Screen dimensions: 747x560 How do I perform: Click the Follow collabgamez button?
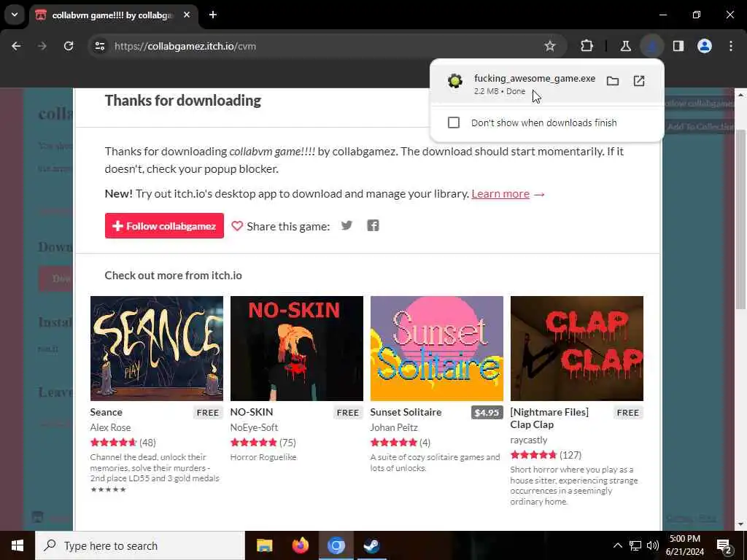click(x=164, y=226)
